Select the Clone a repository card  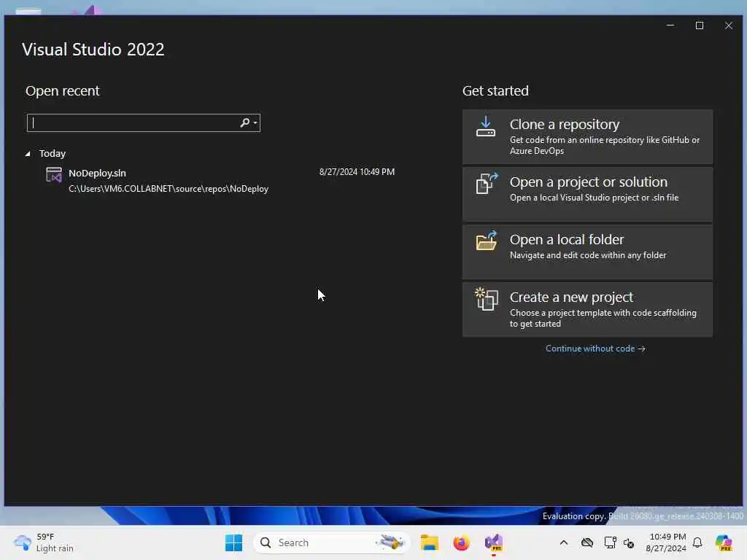587,136
